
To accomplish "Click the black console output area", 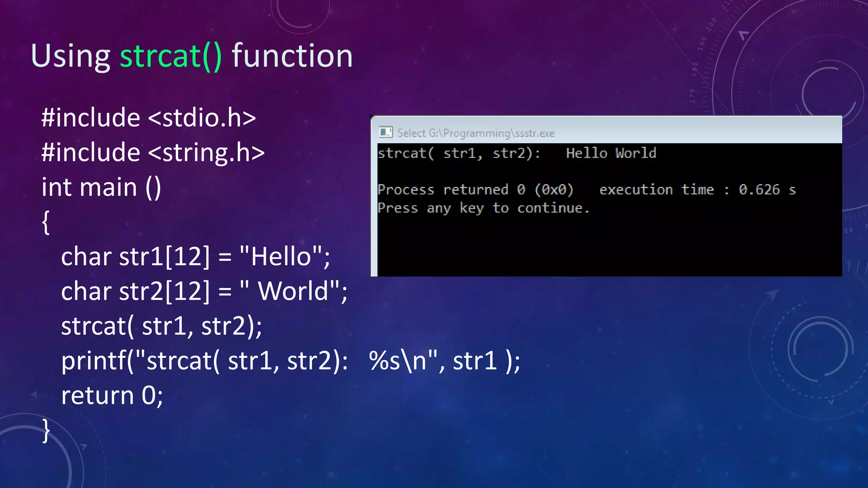I will click(609, 210).
